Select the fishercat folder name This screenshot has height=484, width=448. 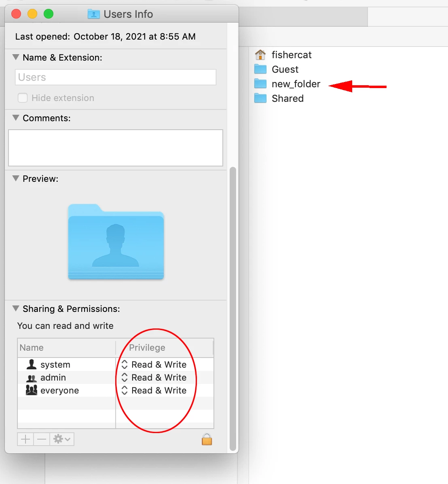point(292,55)
